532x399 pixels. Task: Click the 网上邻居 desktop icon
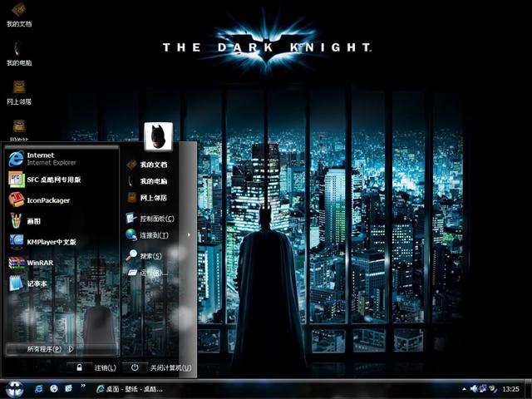coord(18,92)
